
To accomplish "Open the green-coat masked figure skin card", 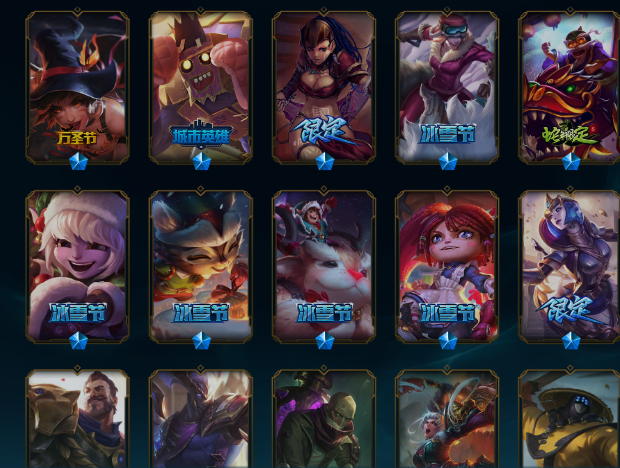I will (324, 419).
